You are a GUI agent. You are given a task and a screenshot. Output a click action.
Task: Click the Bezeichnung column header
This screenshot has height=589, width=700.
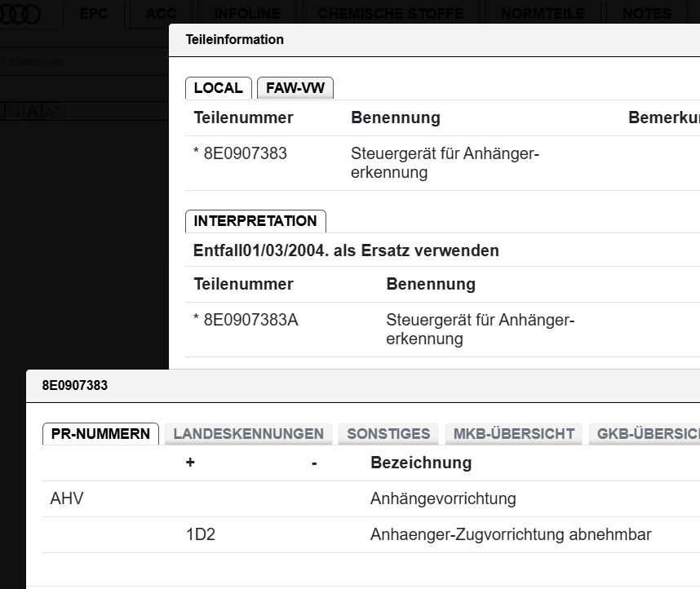pyautogui.click(x=421, y=463)
